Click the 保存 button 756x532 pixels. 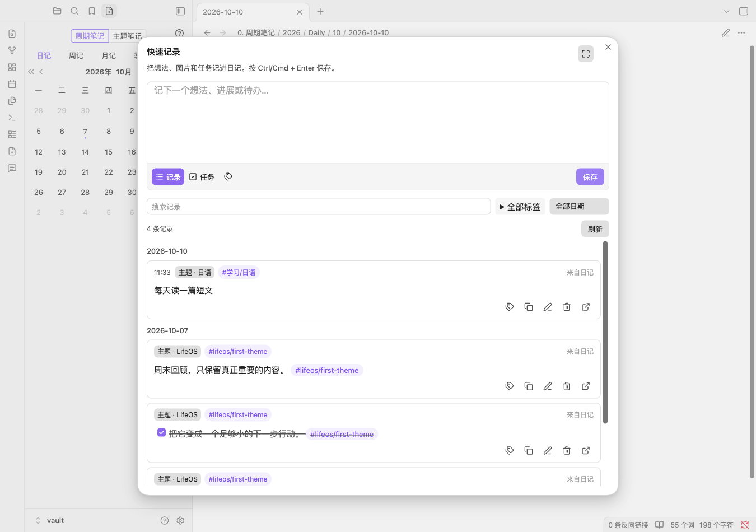(x=590, y=176)
